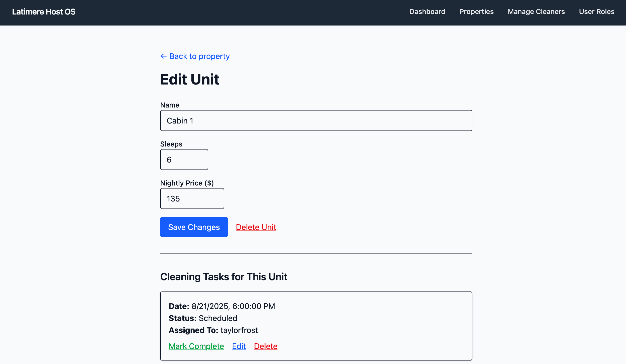The image size is (626, 364).
Task: Delete the taylorfrost cleaning task
Action: 265,346
